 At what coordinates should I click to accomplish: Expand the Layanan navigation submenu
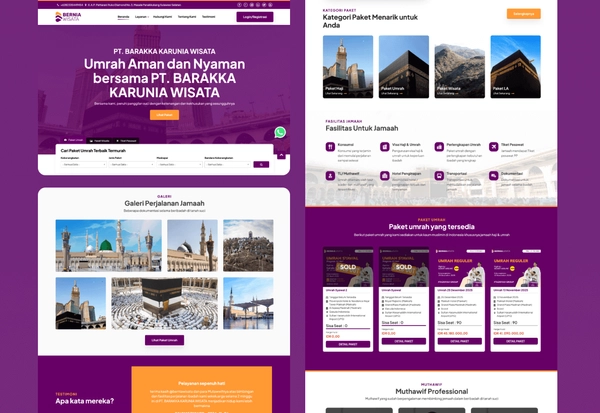[x=142, y=17]
